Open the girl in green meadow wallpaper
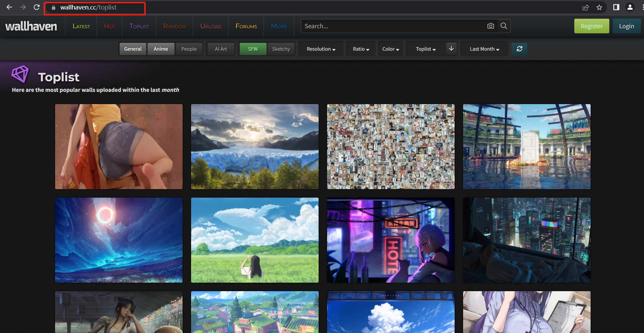Viewport: 644px width, 333px height. (x=255, y=240)
